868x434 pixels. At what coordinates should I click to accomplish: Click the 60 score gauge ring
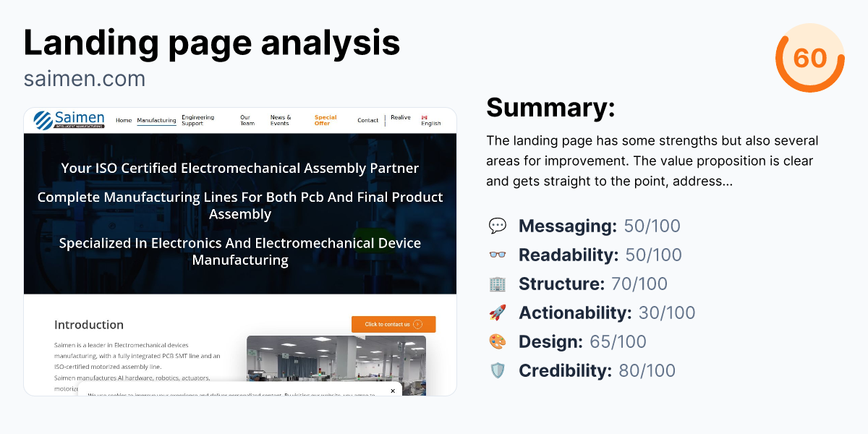(x=810, y=59)
